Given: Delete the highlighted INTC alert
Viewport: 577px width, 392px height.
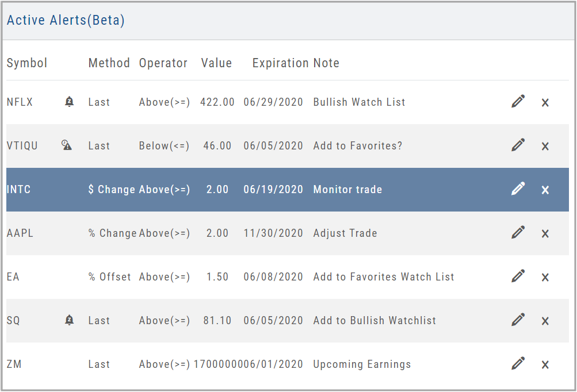Looking at the screenshot, I should point(545,190).
